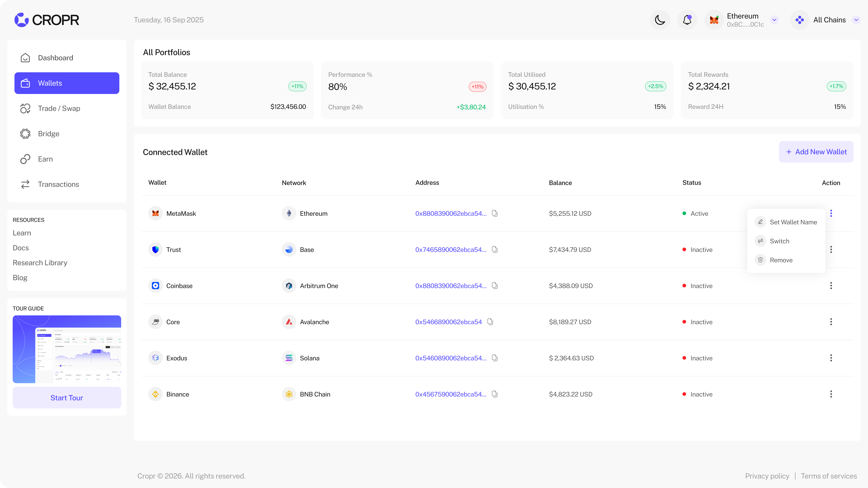Open Transactions in sidebar
Image resolution: width=868 pixels, height=488 pixels.
67,184
